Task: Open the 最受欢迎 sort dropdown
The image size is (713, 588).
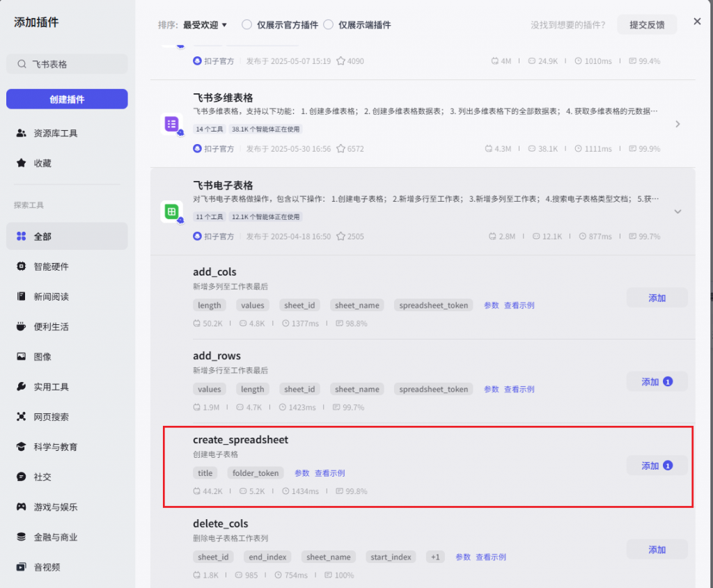Action: (x=205, y=25)
